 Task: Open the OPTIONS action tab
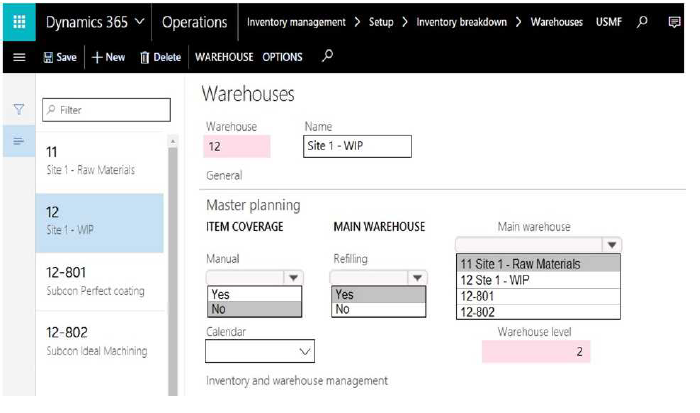click(282, 57)
